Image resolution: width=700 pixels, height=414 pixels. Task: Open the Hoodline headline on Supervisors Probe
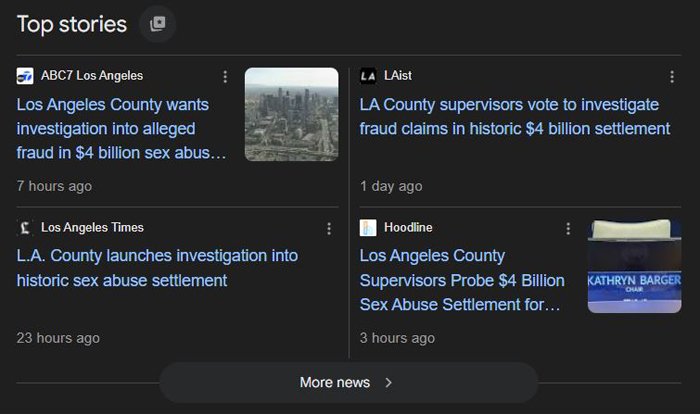(462, 280)
